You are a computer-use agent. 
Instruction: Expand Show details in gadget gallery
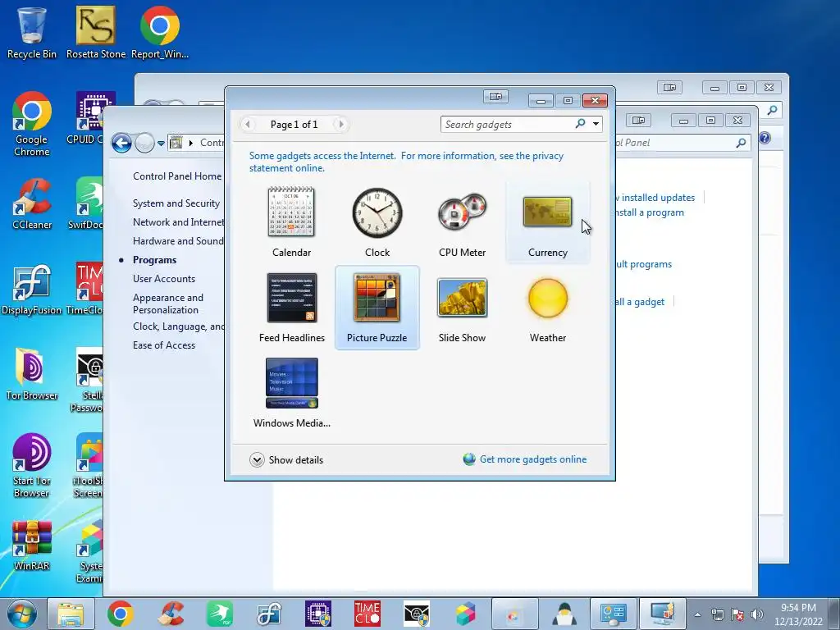[x=286, y=459]
